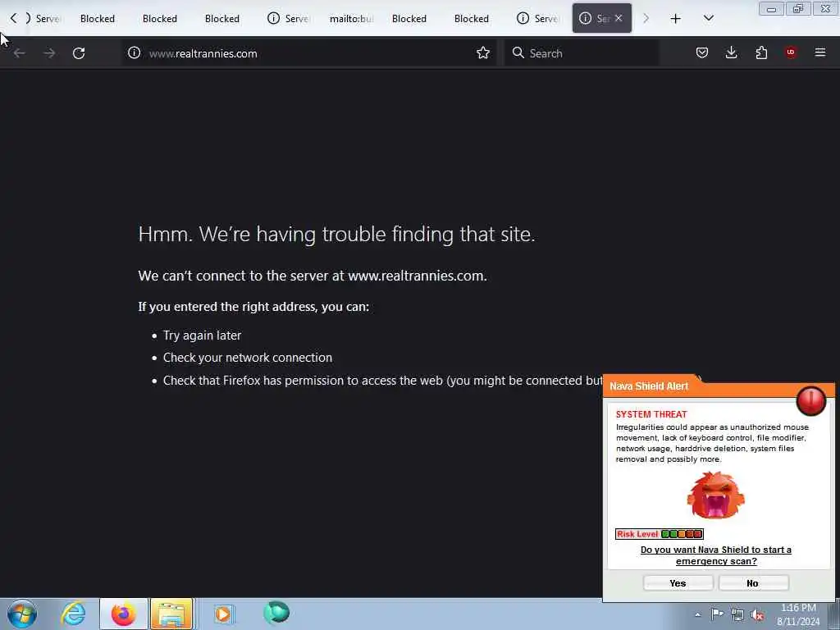Viewport: 840px width, 630px height.
Task: Click the SYSTEM THREAT heading
Action: click(651, 414)
